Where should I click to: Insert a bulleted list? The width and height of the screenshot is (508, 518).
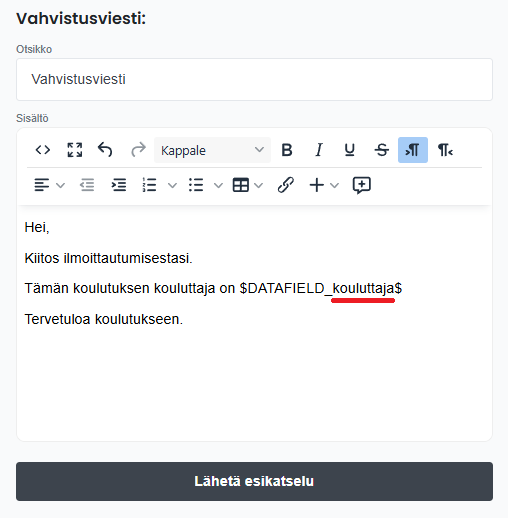(196, 185)
